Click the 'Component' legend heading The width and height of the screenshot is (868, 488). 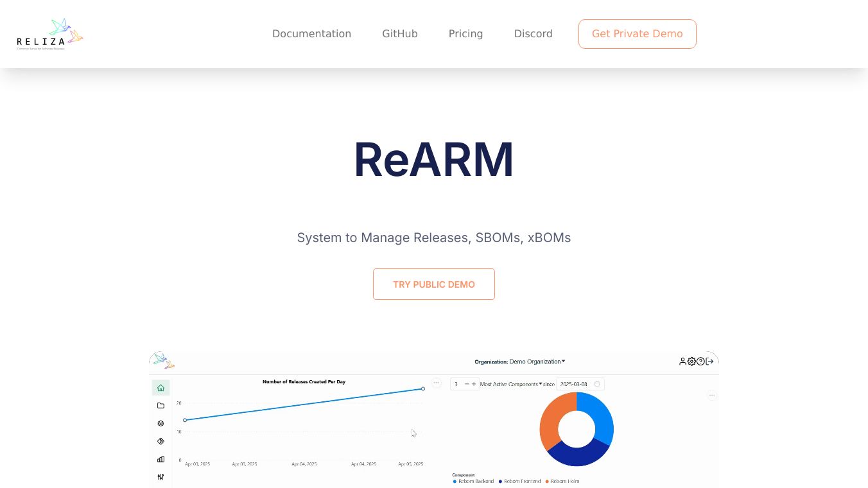pos(464,475)
